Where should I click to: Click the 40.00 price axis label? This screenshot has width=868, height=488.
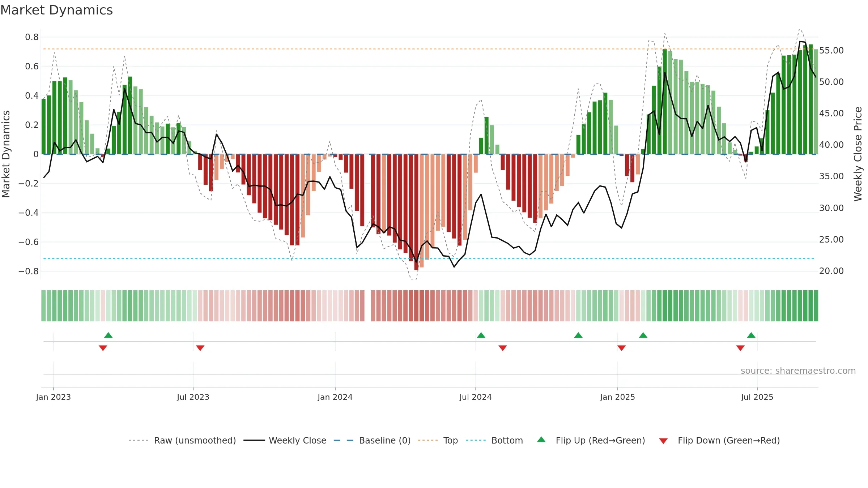[831, 145]
